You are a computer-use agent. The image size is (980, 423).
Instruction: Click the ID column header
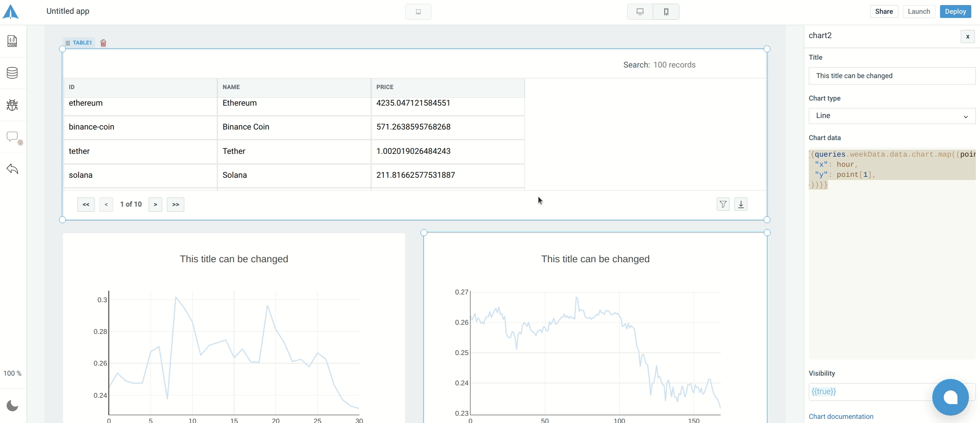click(140, 87)
